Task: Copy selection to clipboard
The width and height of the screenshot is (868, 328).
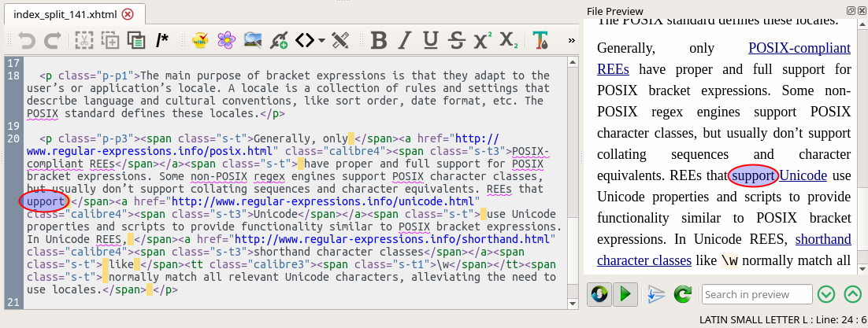Action: click(110, 40)
